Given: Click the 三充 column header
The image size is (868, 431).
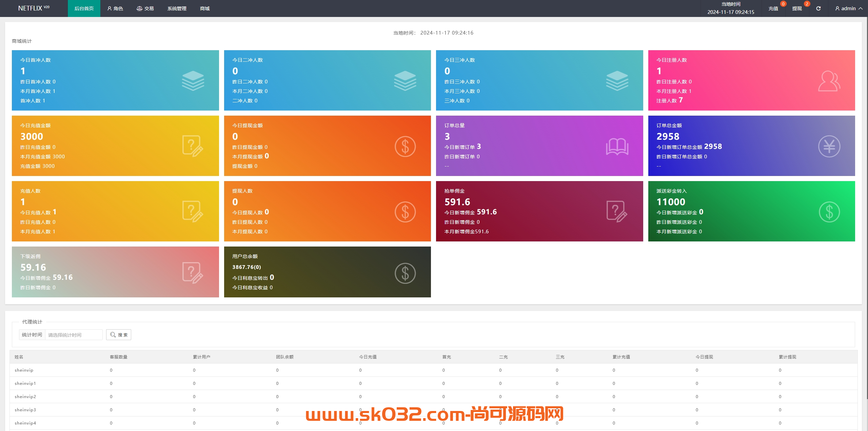Looking at the screenshot, I should pyautogui.click(x=560, y=357).
